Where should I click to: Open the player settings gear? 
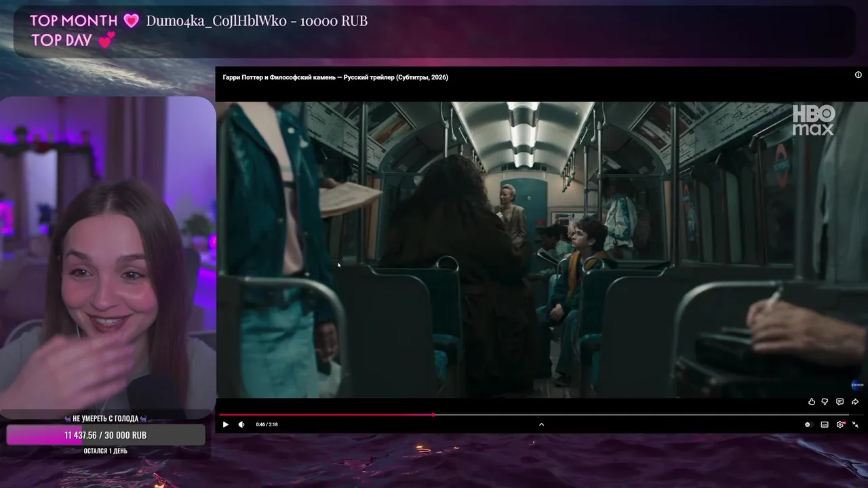pos(840,424)
